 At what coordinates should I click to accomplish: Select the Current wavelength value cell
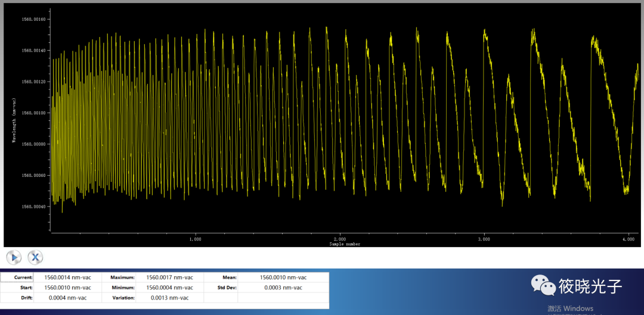point(68,277)
